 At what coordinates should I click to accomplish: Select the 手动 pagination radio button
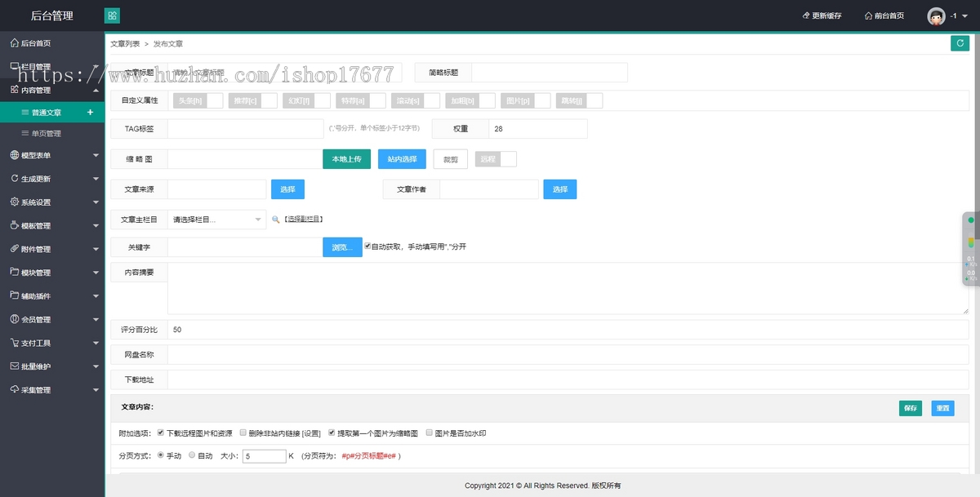point(160,455)
